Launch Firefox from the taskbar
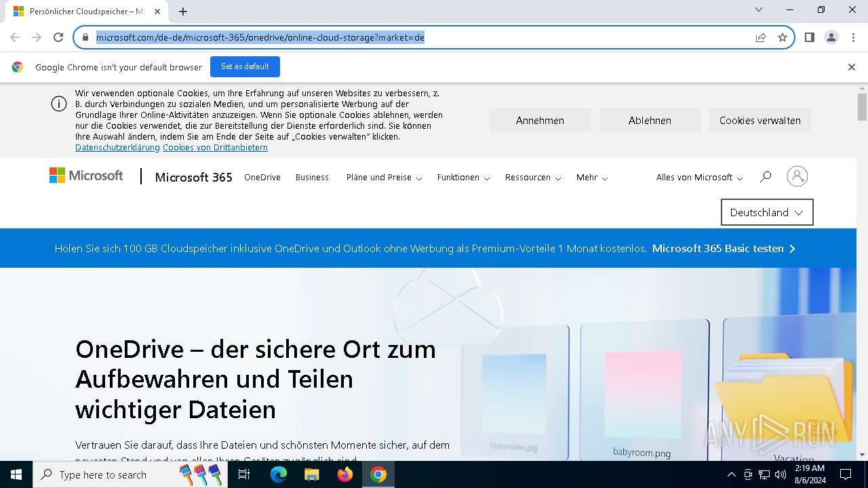Image resolution: width=868 pixels, height=488 pixels. (345, 474)
